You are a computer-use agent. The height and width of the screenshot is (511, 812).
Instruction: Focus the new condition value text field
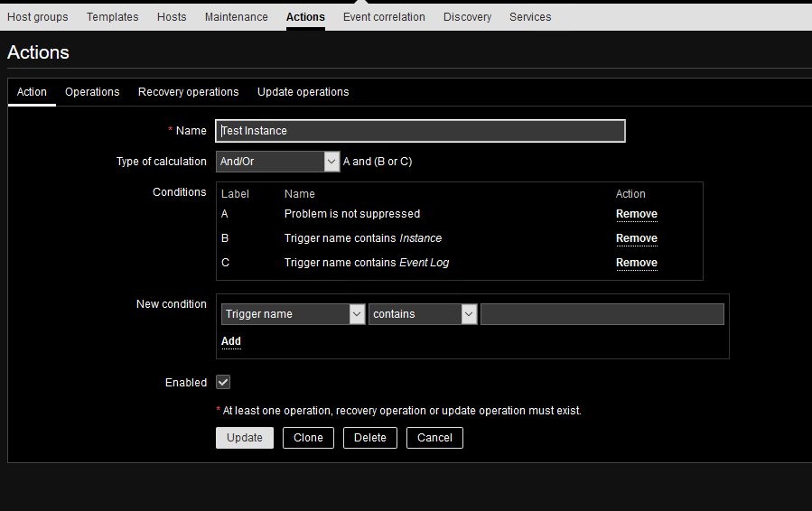click(x=602, y=314)
